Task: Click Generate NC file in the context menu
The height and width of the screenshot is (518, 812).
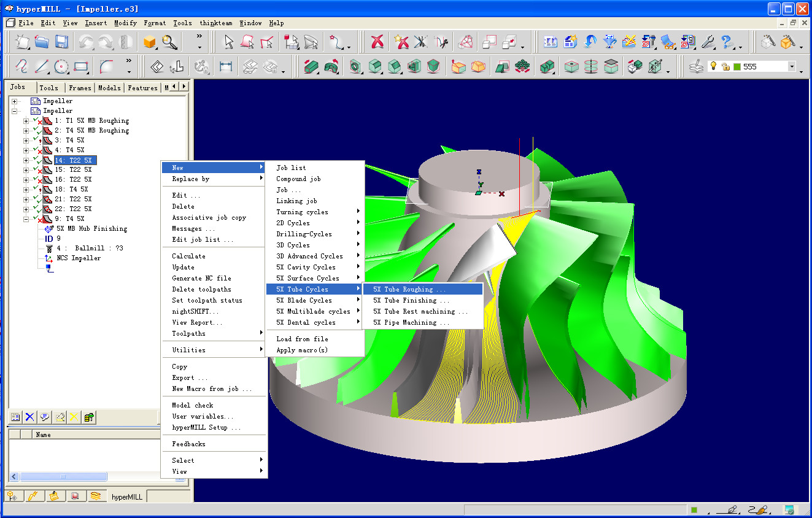Action: 214,279
